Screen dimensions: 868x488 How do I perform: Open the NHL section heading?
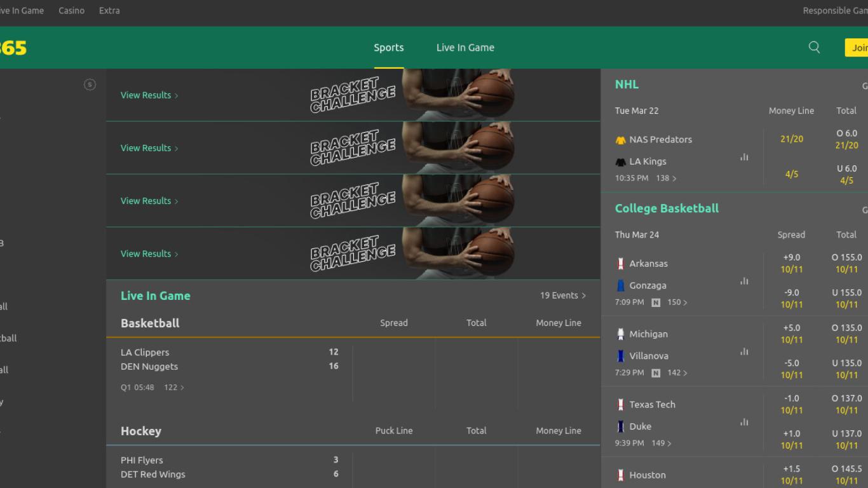[x=627, y=85]
